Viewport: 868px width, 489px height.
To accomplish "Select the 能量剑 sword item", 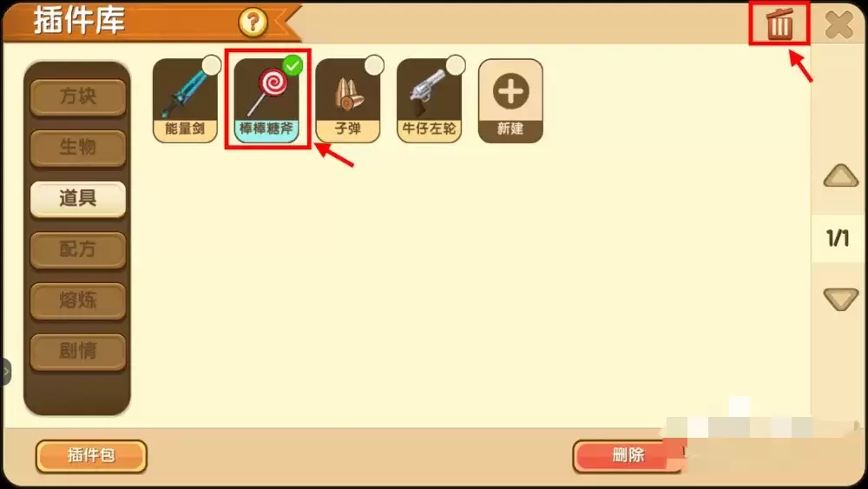I will point(185,102).
